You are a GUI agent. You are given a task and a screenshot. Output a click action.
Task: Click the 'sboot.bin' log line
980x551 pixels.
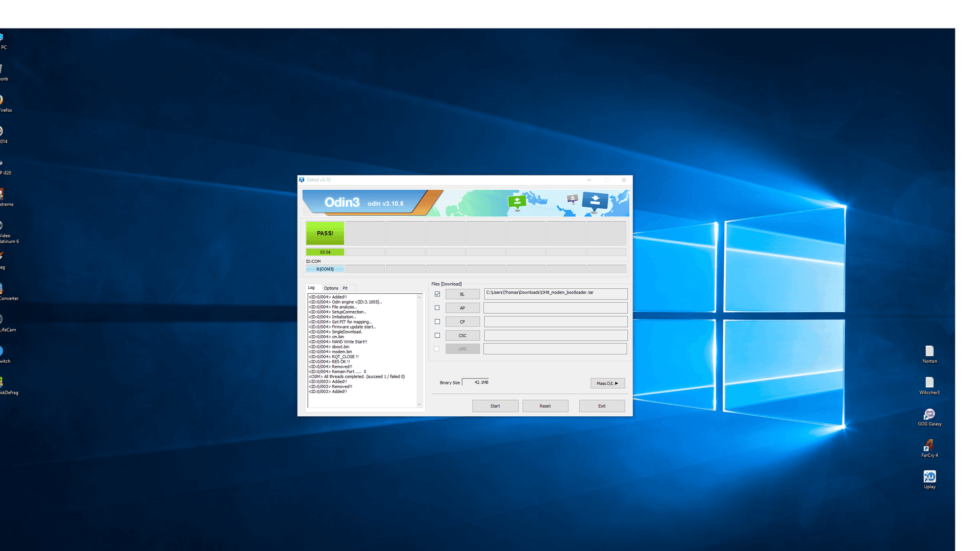tap(329, 347)
